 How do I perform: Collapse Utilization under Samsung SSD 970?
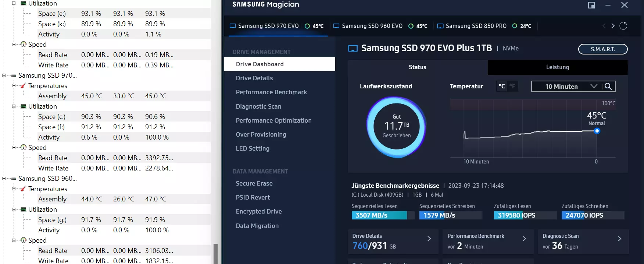pos(14,106)
